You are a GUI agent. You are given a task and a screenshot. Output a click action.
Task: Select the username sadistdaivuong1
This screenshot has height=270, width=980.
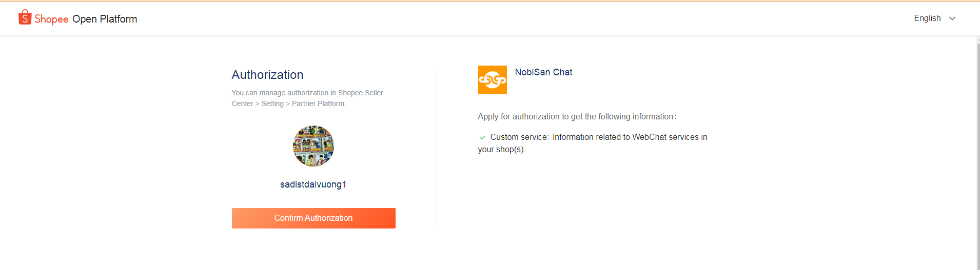pyautogui.click(x=313, y=184)
